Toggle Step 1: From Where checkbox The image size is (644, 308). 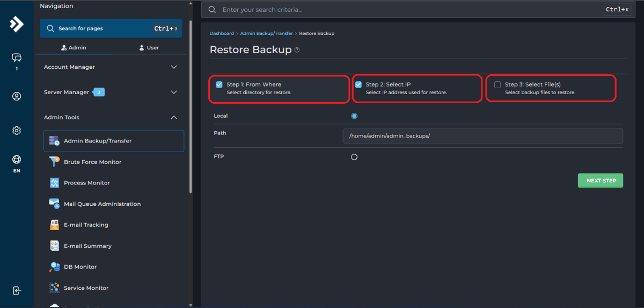(219, 85)
